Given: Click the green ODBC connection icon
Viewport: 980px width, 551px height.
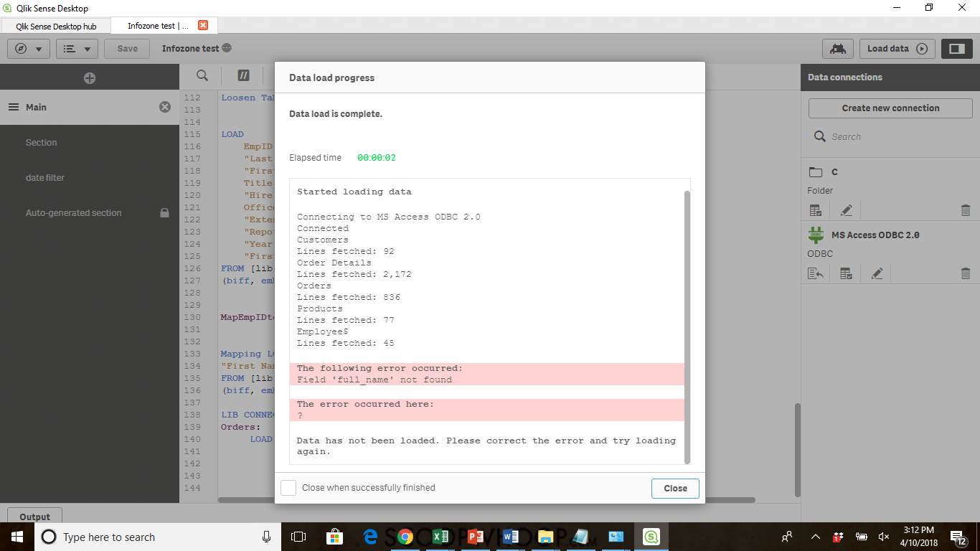Looking at the screenshot, I should pos(816,235).
